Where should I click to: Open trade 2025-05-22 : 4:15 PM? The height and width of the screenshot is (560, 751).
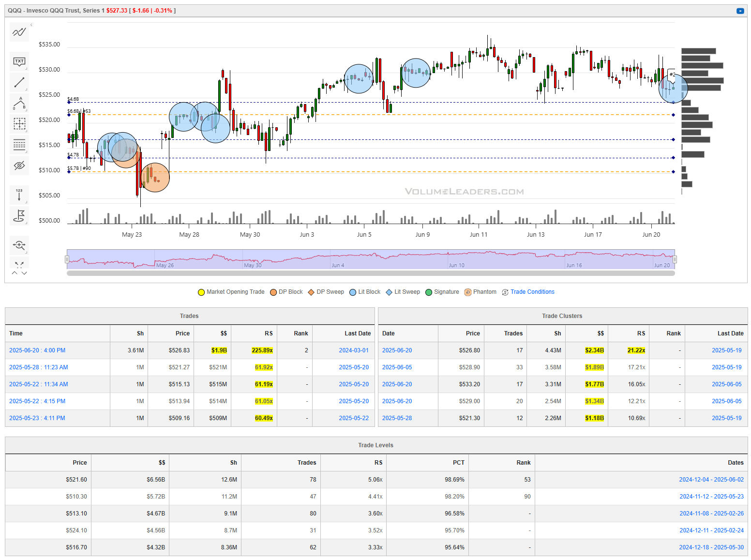pyautogui.click(x=37, y=401)
